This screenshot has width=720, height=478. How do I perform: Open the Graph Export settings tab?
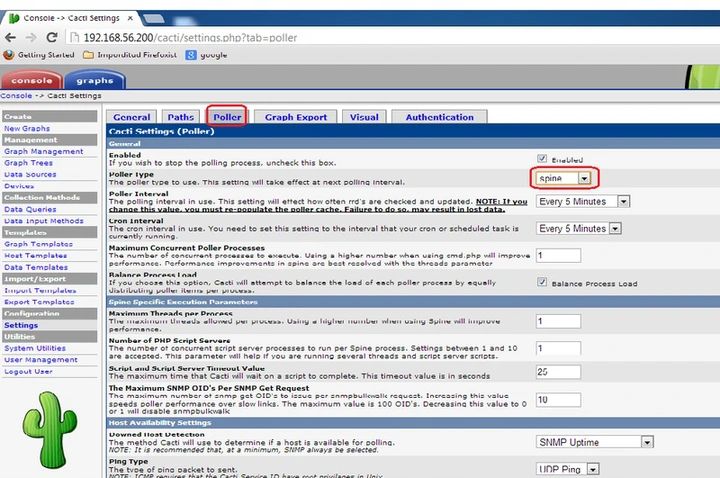(x=296, y=117)
